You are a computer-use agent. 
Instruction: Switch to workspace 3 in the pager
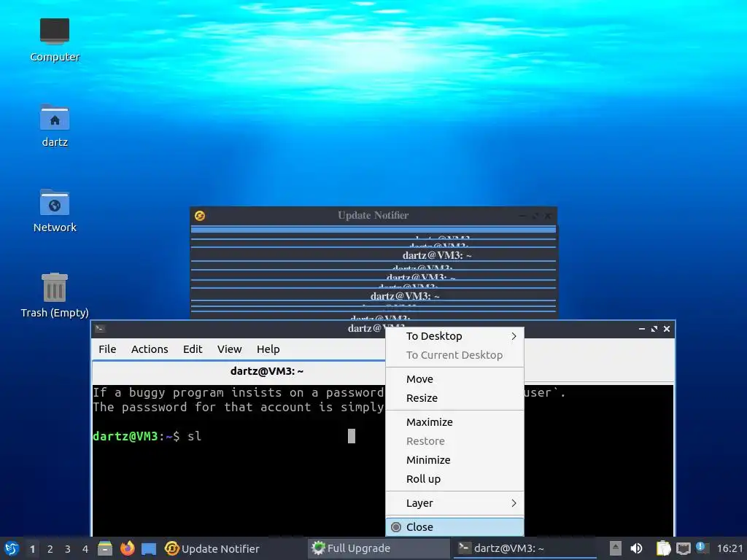[x=68, y=549]
